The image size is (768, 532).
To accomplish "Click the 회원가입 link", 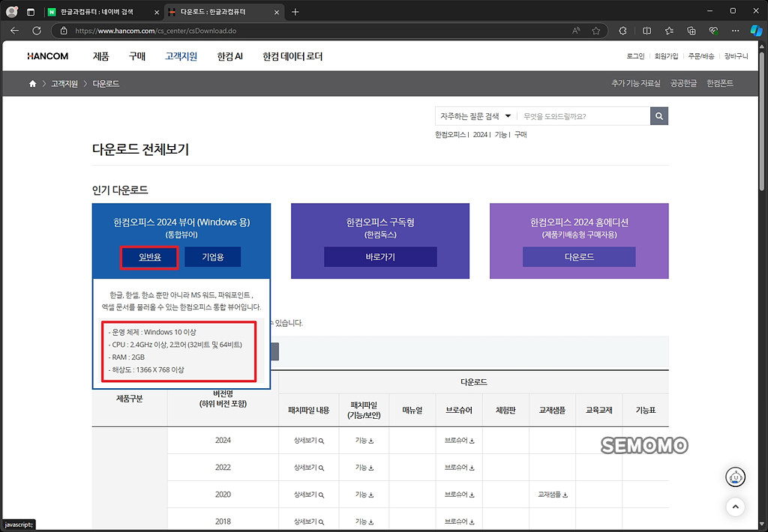I will point(666,56).
